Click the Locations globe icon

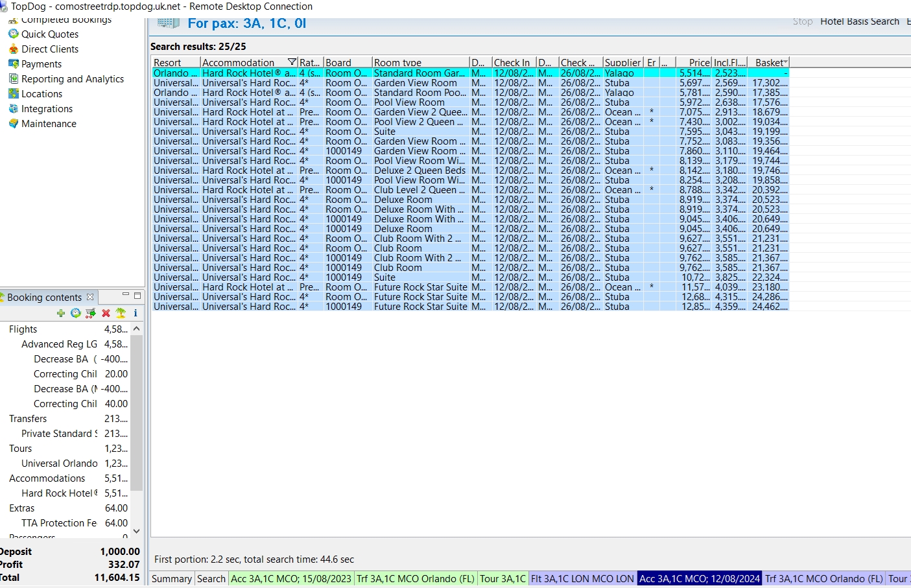13,93
